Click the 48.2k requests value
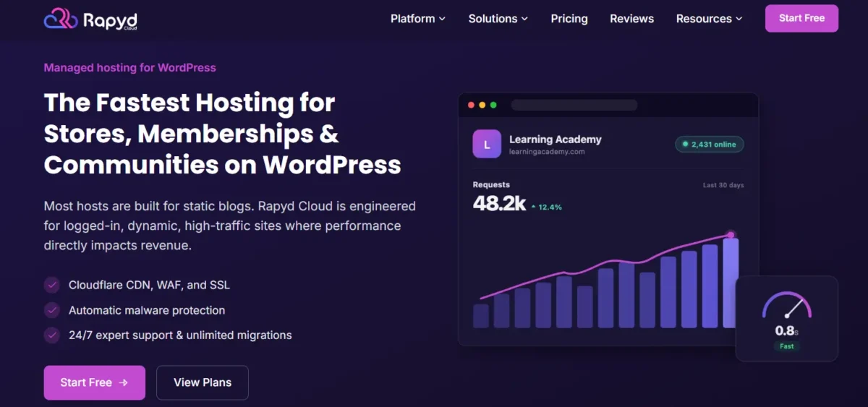The width and height of the screenshot is (868, 407). pos(499,204)
